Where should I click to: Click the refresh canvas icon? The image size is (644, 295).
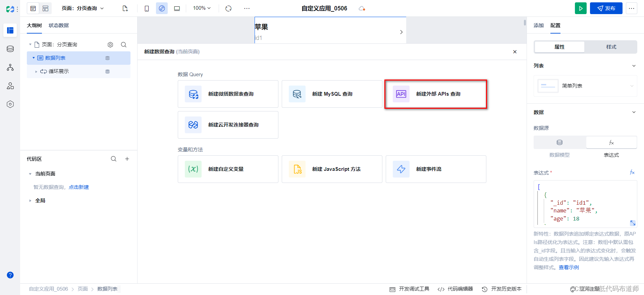[228, 8]
